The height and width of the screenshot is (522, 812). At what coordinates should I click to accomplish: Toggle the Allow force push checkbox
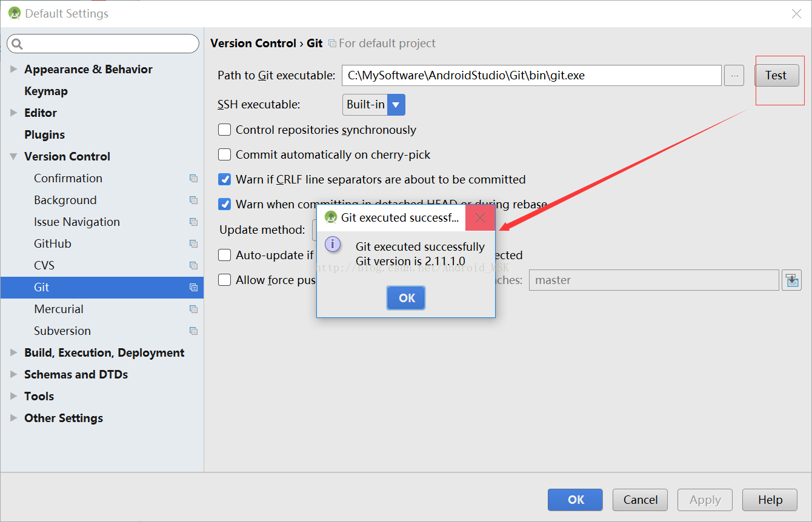coord(224,280)
